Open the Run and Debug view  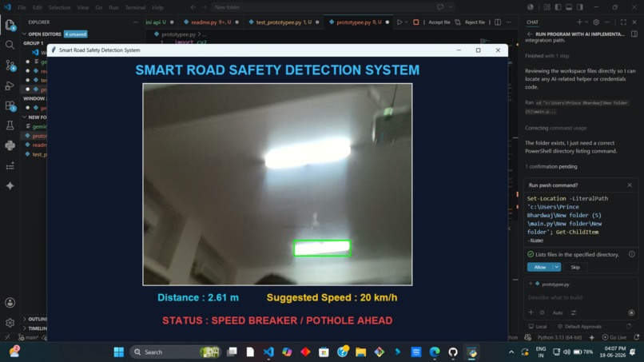click(x=10, y=86)
